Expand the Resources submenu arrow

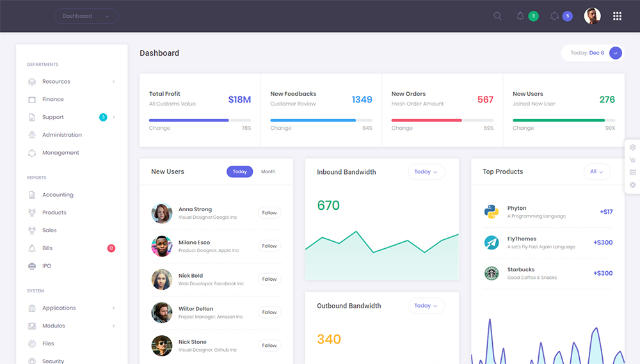(x=114, y=82)
